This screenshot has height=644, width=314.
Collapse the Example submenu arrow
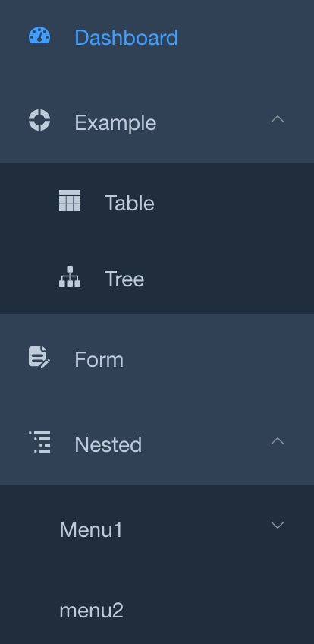pyautogui.click(x=278, y=119)
